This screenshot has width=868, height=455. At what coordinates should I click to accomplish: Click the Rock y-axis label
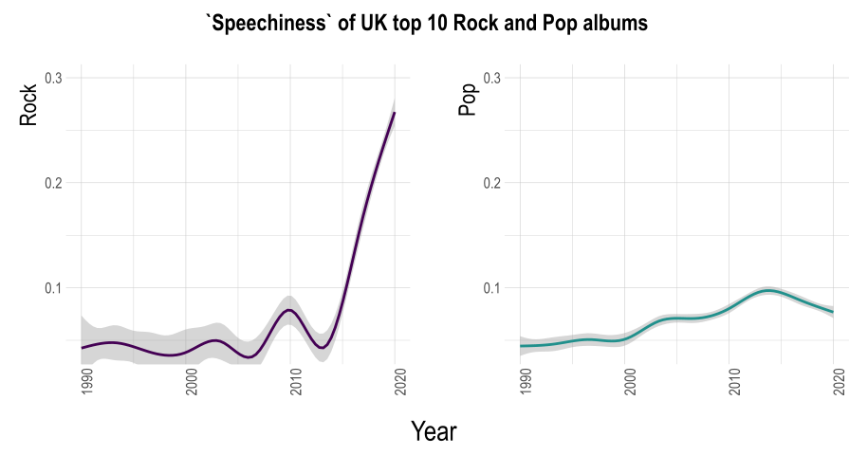click(x=29, y=107)
